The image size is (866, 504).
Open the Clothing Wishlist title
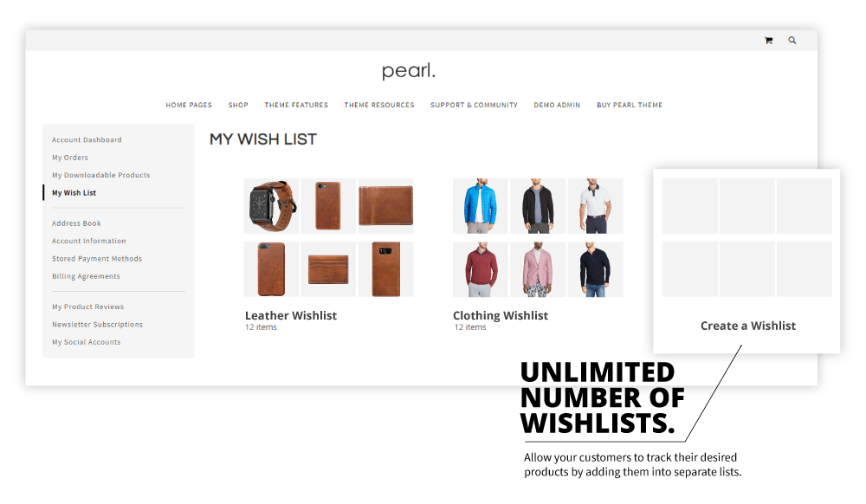[x=501, y=316]
